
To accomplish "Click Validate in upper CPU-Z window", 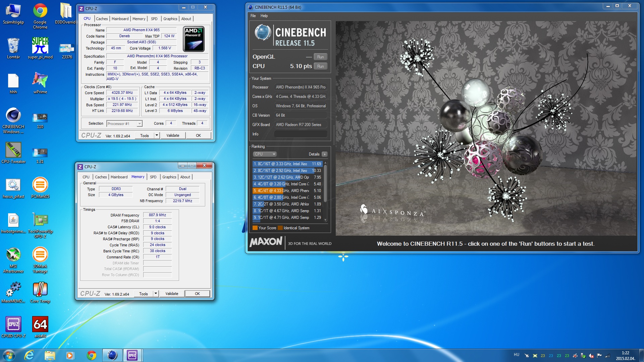I will 173,135.
